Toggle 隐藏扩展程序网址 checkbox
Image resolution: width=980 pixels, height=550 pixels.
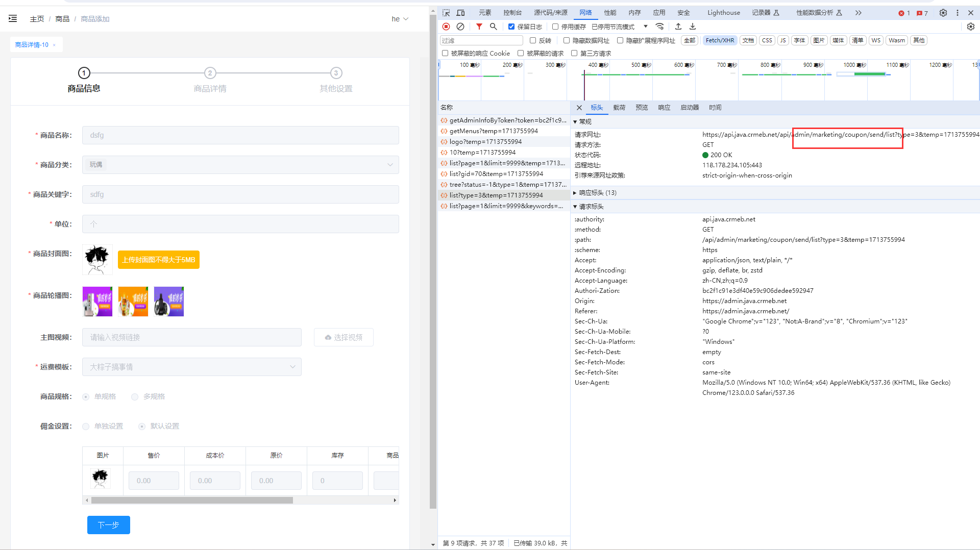pos(620,40)
